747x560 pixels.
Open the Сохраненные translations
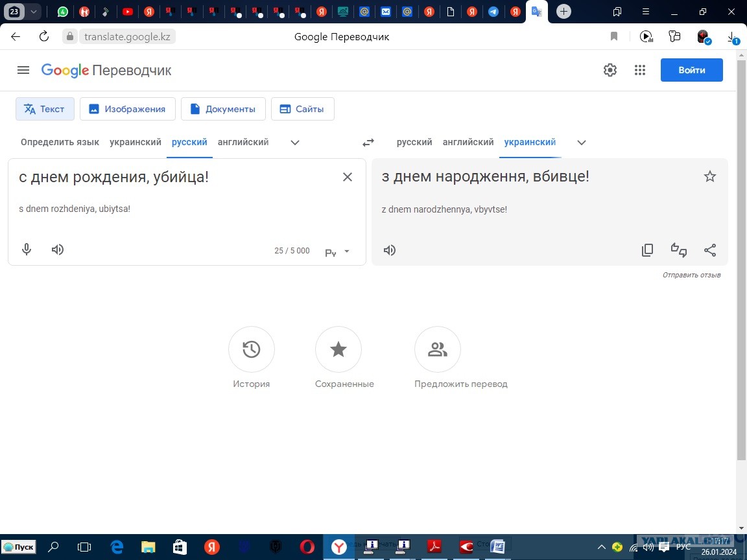coord(338,349)
